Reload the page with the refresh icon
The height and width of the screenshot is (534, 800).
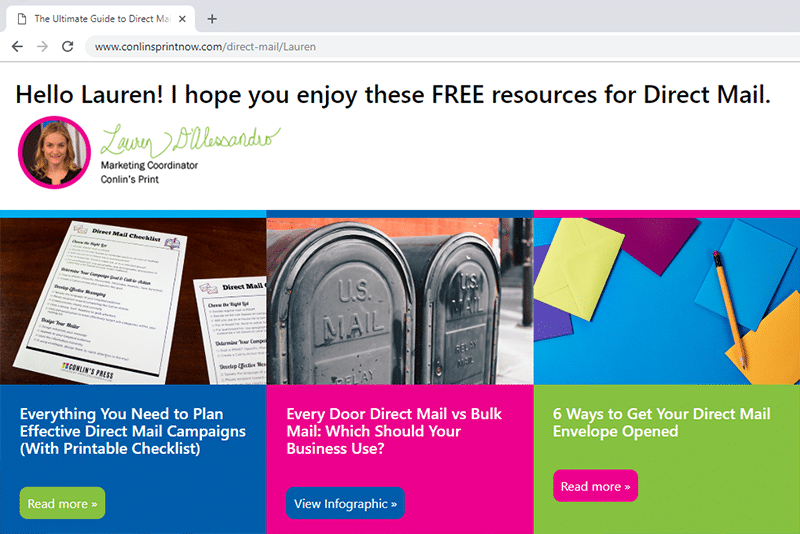point(67,46)
